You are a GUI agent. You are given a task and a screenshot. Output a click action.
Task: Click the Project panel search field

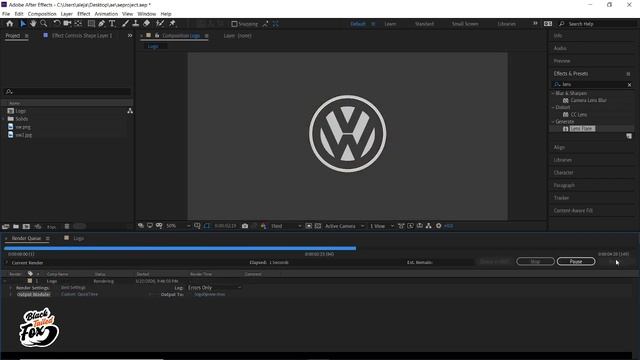tap(67, 92)
